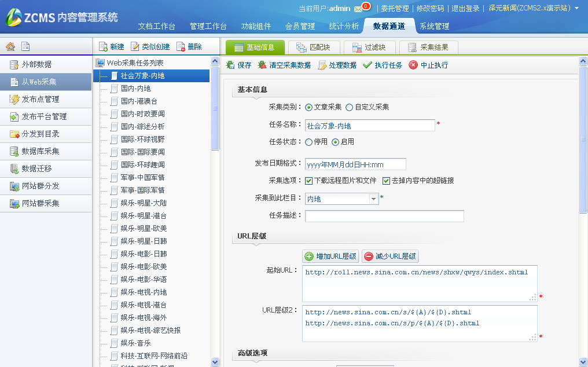Open the 系统管理 menu
This screenshot has height=367, width=588.
tap(434, 26)
